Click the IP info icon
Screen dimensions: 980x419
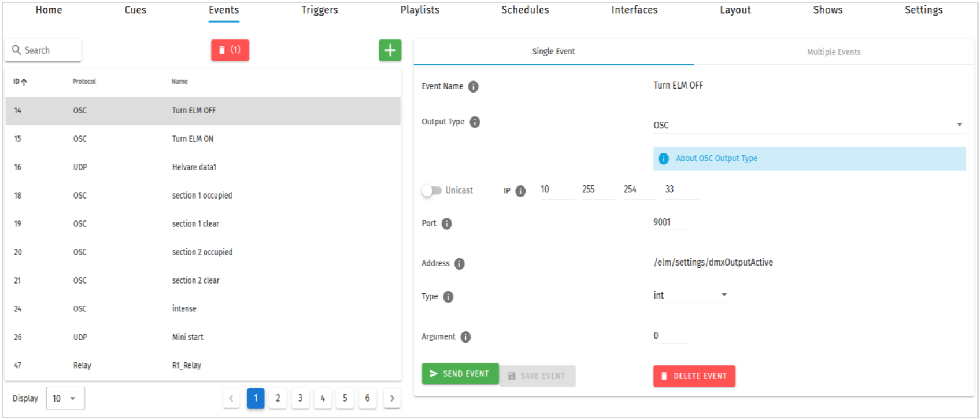point(520,191)
